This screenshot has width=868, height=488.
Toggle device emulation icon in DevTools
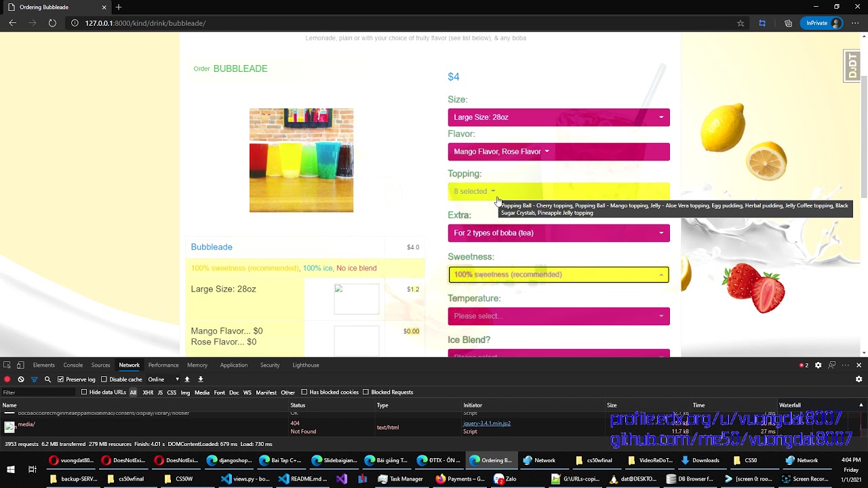pos(20,365)
